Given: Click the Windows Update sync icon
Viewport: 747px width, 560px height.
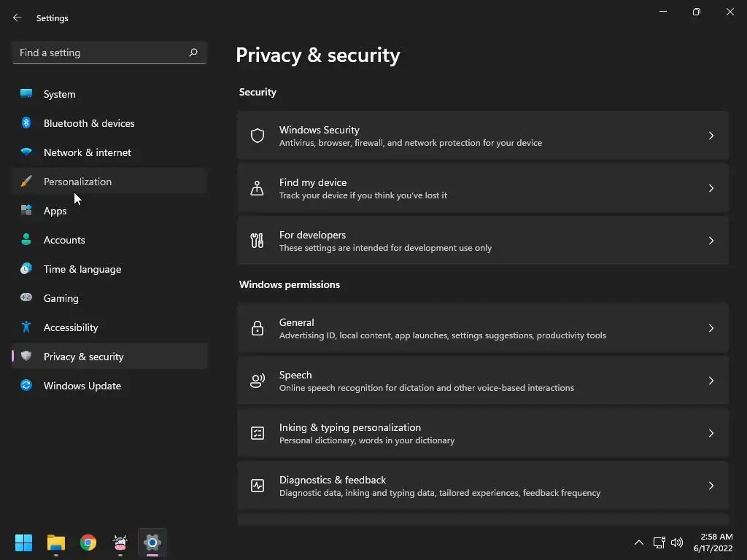Looking at the screenshot, I should pyautogui.click(x=26, y=386).
